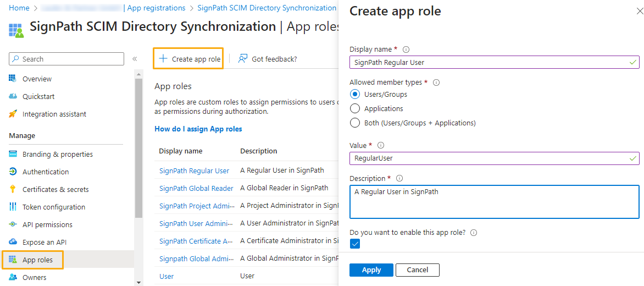Open the SignPath Certificate A... role link
644x286 pixels.
point(197,241)
